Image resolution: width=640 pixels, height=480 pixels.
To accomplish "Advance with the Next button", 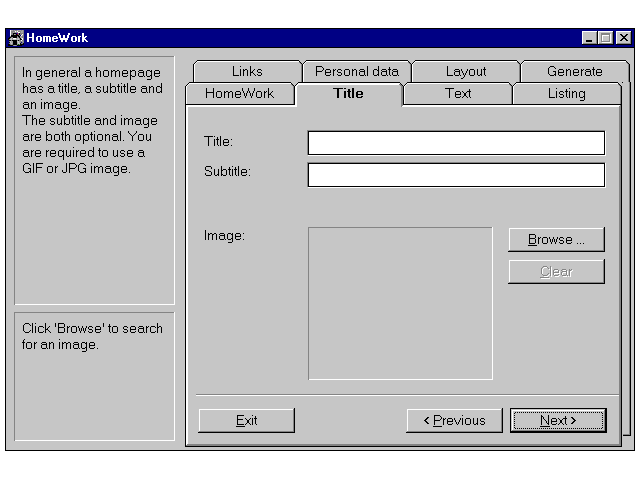I will pos(557,420).
